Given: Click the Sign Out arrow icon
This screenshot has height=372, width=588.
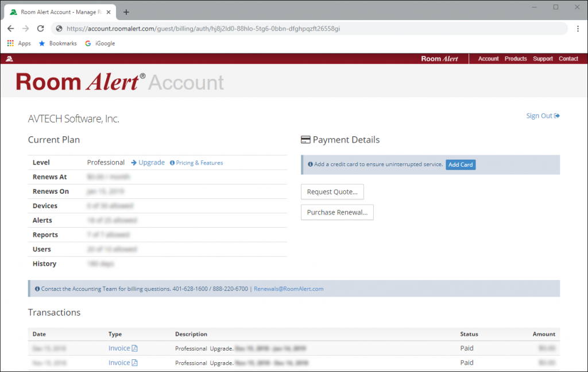Looking at the screenshot, I should point(558,116).
